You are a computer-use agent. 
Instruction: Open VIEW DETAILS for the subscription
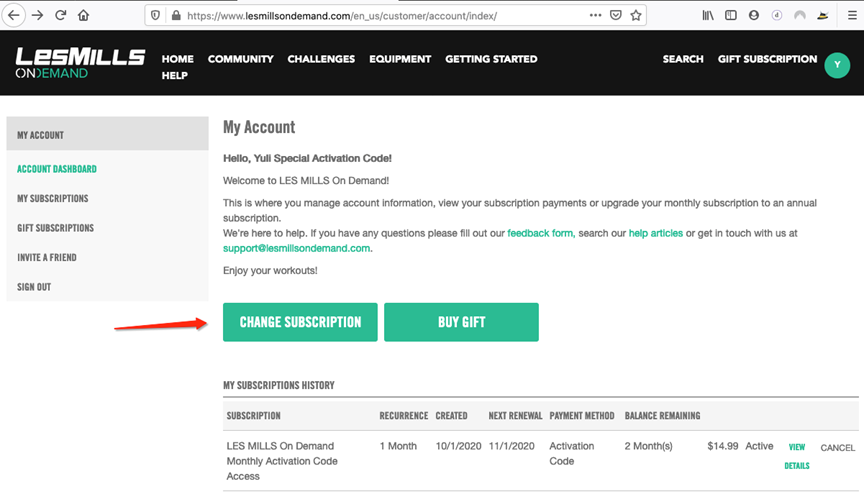(x=797, y=456)
